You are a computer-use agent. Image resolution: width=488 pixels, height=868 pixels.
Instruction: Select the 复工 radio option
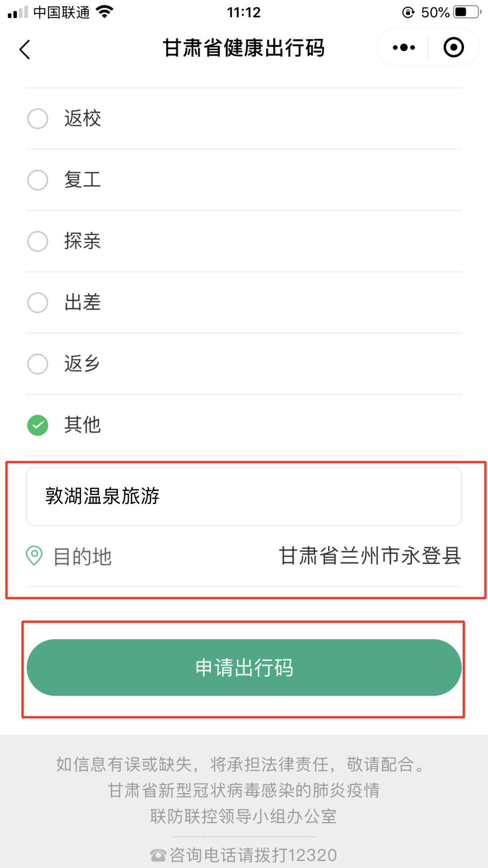(x=38, y=180)
